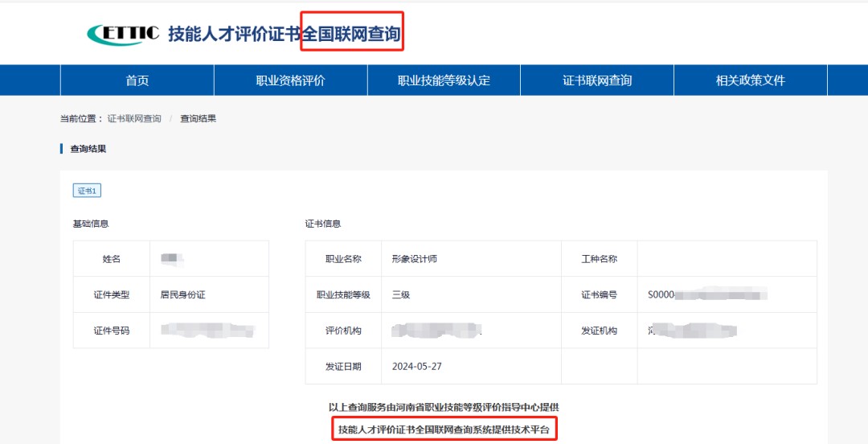This screenshot has height=444, width=868.
Task: Open the 相关政策文件 navigation item
Action: point(750,80)
